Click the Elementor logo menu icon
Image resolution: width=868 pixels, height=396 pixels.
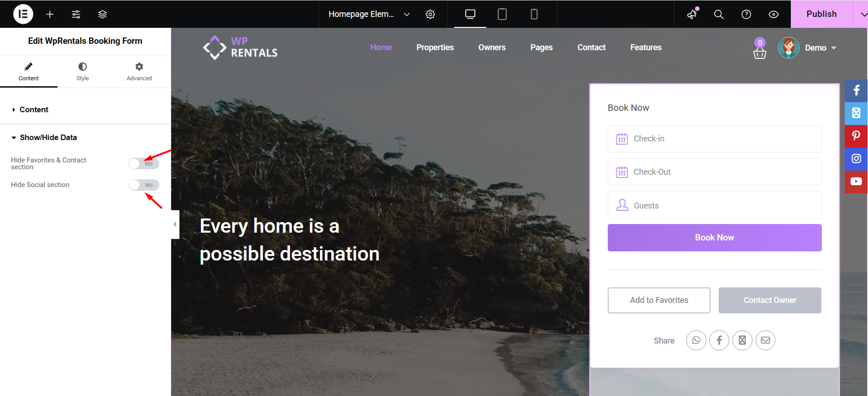point(23,14)
